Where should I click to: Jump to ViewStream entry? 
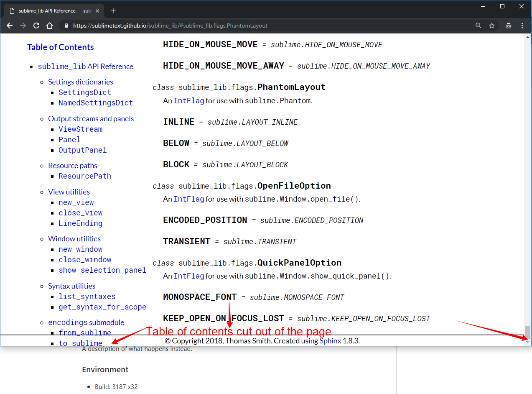coord(81,129)
